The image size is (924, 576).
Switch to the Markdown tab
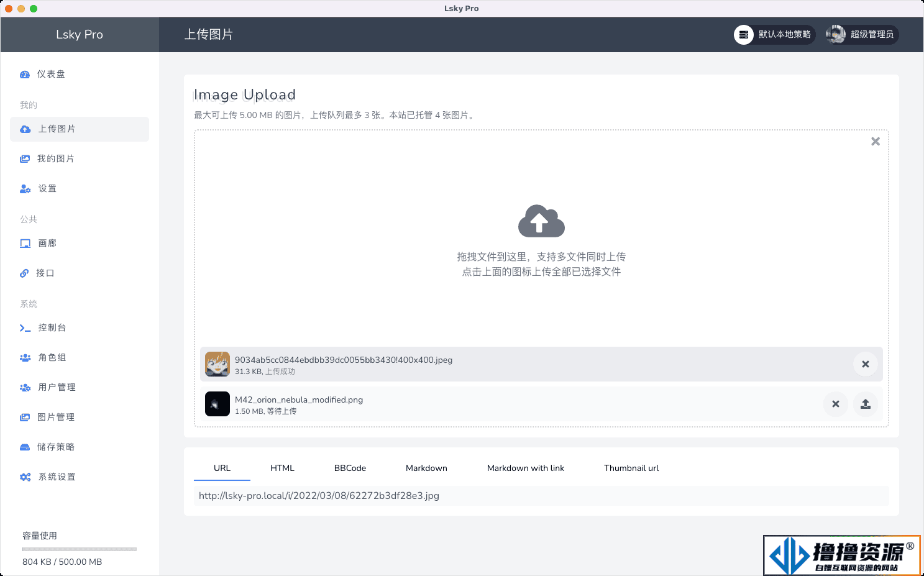(x=426, y=469)
